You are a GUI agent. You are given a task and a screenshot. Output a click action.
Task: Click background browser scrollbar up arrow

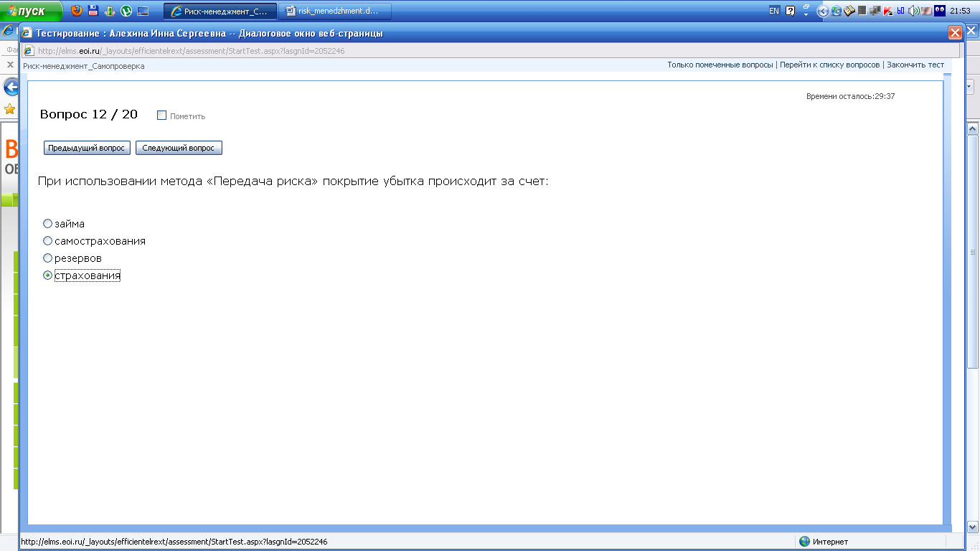click(973, 129)
